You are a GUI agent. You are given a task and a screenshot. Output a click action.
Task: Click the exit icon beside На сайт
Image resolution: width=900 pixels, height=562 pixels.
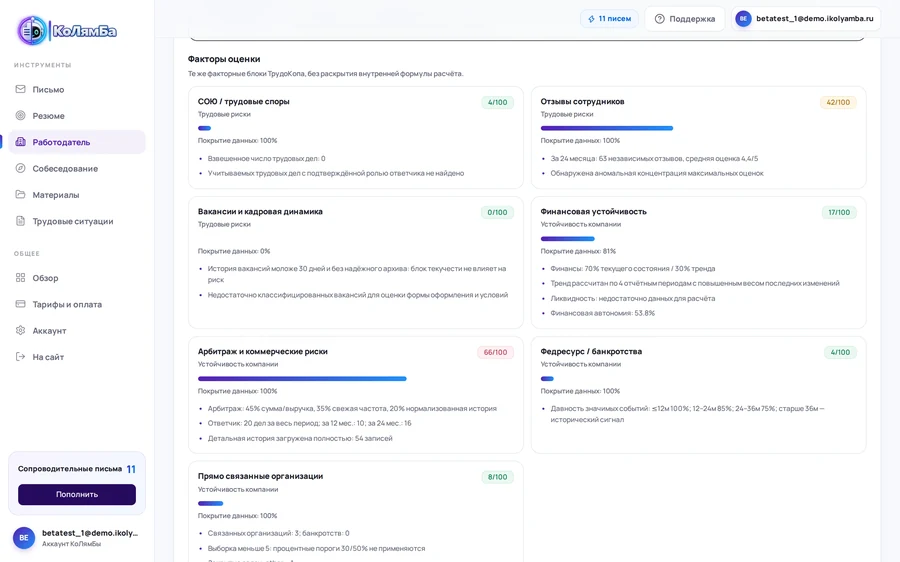21,356
